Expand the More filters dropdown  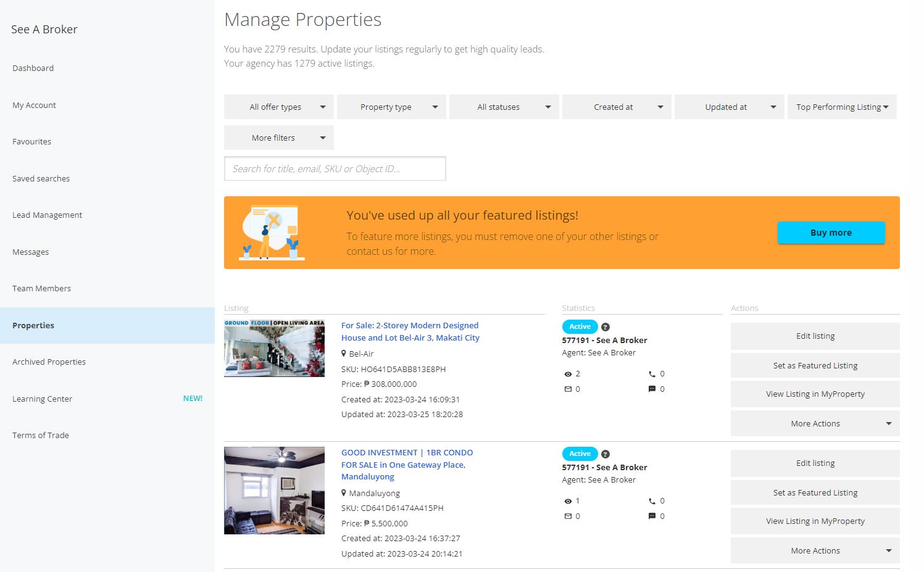[279, 138]
